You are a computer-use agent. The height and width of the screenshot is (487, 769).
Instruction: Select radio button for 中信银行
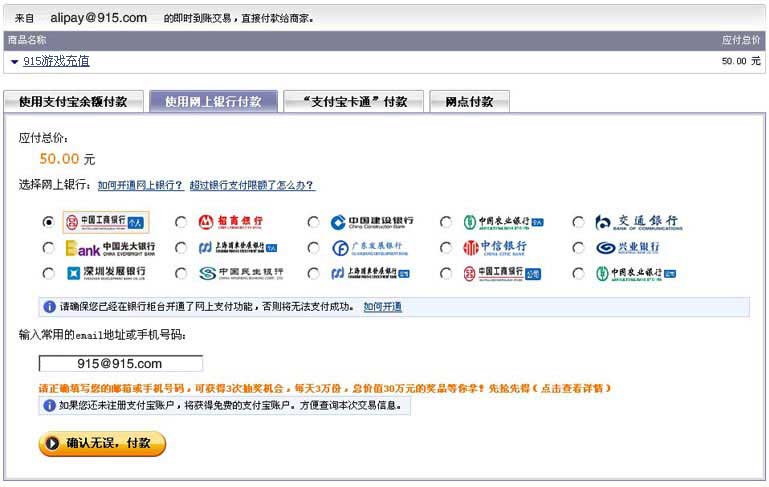click(x=446, y=248)
